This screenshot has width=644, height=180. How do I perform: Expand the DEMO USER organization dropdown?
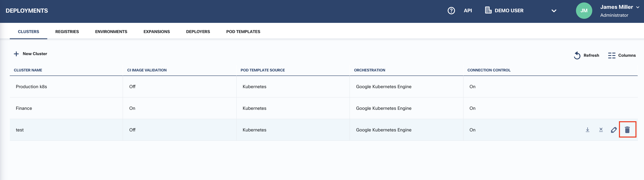click(554, 11)
